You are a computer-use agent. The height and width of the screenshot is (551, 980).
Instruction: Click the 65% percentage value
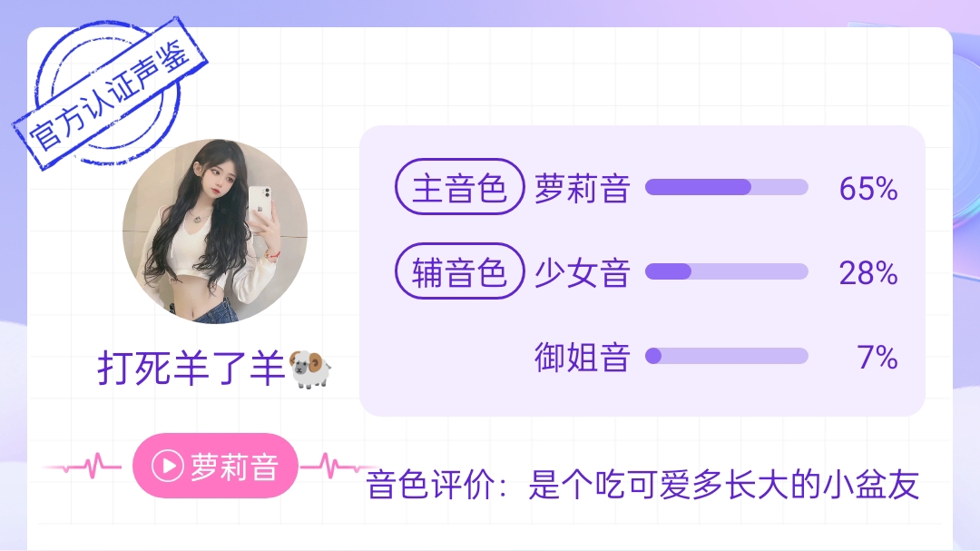click(x=868, y=188)
